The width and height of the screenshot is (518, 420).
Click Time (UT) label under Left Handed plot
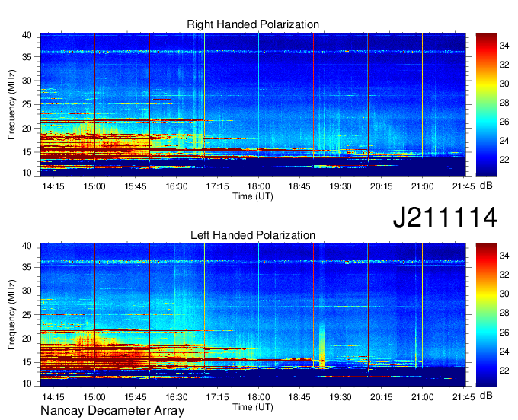253,407
